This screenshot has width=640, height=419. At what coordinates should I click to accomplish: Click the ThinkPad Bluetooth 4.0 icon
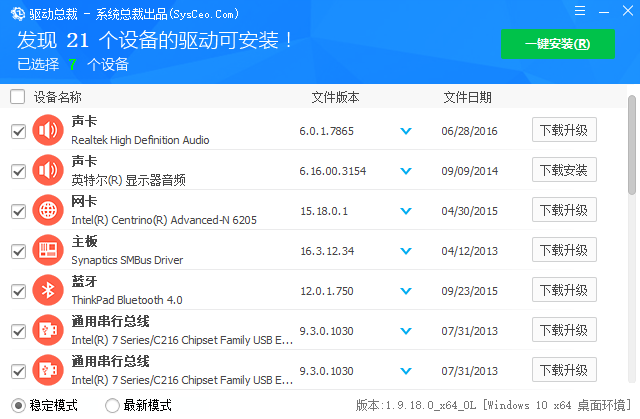click(x=48, y=290)
